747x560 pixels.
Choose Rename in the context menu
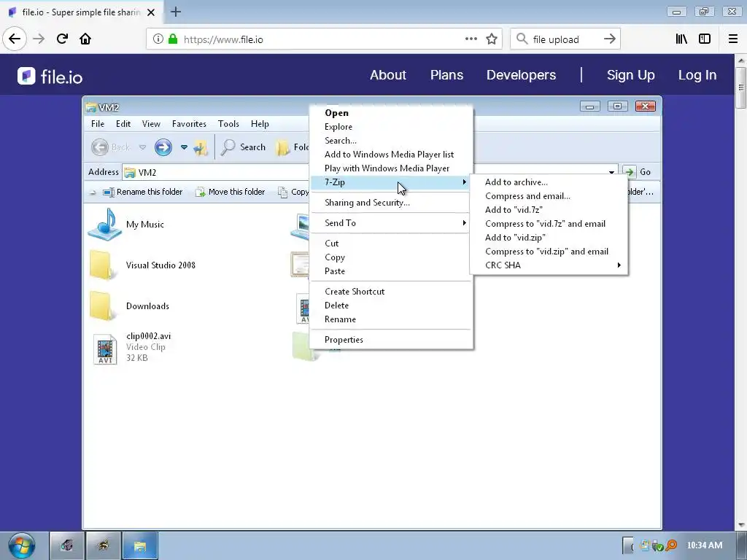point(391,319)
